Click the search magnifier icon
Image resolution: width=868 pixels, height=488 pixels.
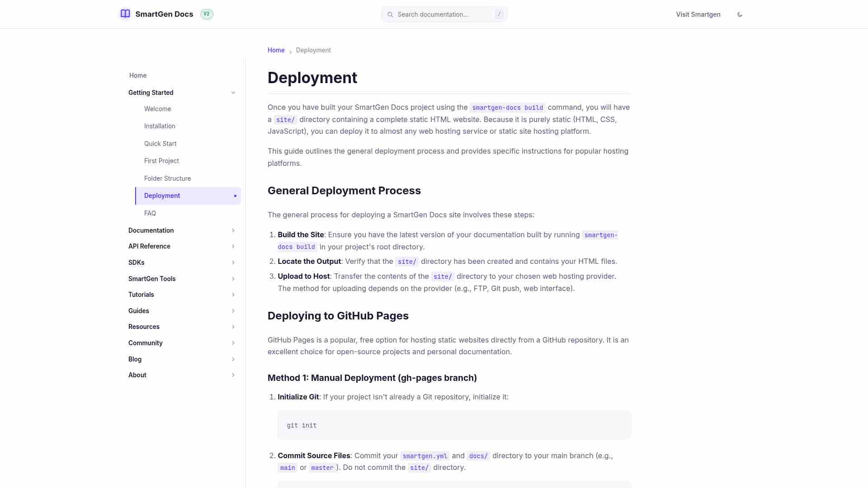390,14
